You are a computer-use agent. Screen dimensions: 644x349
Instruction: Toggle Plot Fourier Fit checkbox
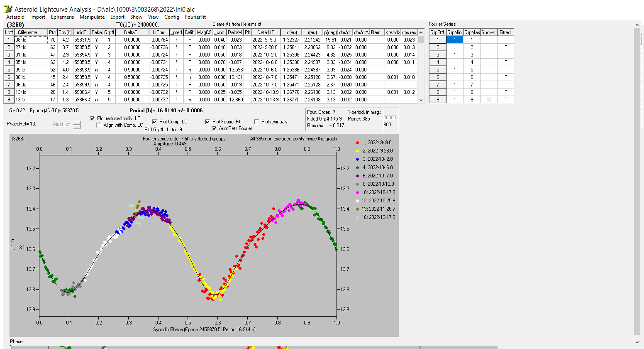207,122
